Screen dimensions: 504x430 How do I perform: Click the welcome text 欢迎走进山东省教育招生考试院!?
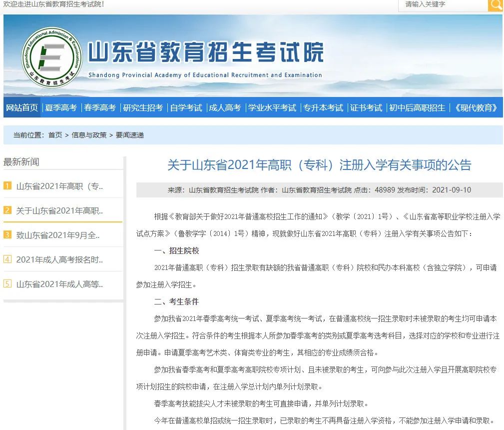tap(53, 4)
